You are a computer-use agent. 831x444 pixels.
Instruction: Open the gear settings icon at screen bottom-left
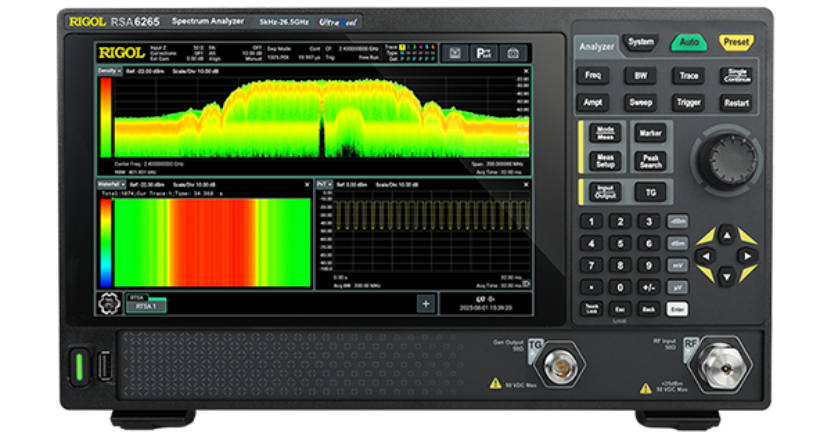click(109, 304)
